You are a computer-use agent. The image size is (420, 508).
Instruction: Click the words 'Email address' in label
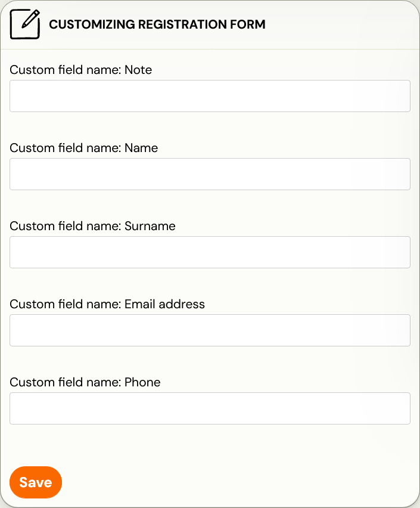164,304
